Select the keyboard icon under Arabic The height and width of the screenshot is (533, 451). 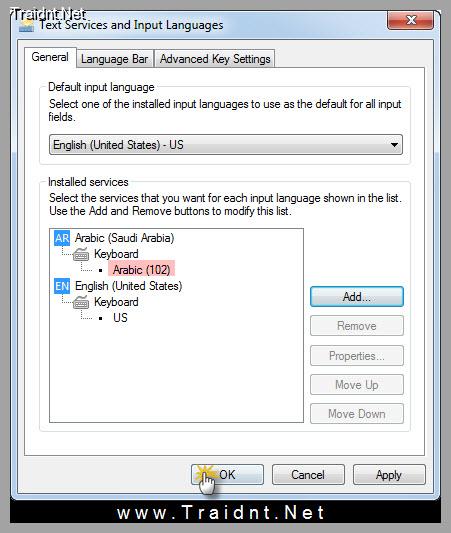[x=81, y=254]
